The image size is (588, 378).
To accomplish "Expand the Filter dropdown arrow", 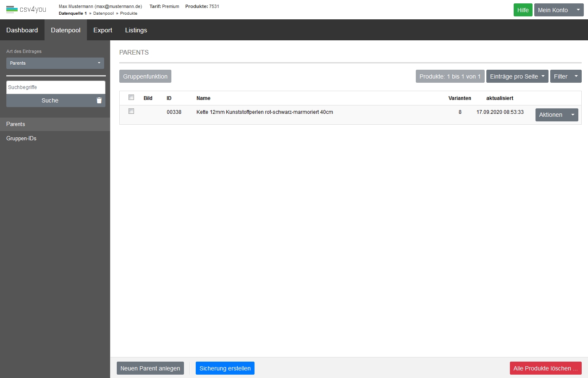I will (576, 76).
